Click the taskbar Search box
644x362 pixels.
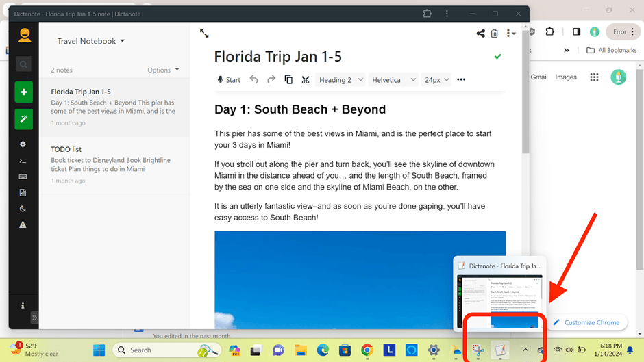click(x=166, y=350)
